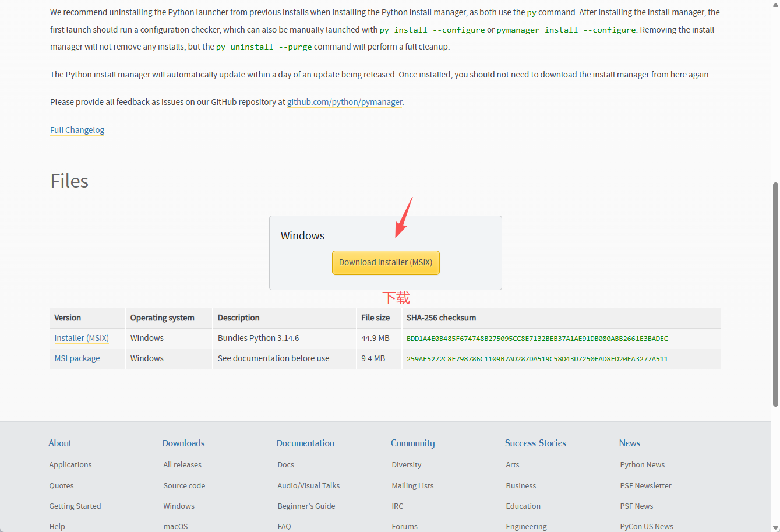Open the IRC footer link
Viewport: 780px width, 532px height.
(397, 506)
